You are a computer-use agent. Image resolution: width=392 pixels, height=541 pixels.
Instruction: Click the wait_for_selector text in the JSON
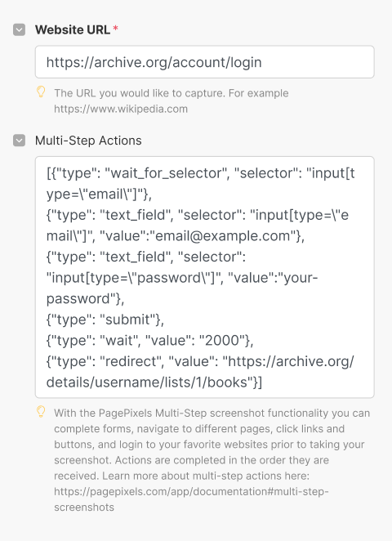167,173
